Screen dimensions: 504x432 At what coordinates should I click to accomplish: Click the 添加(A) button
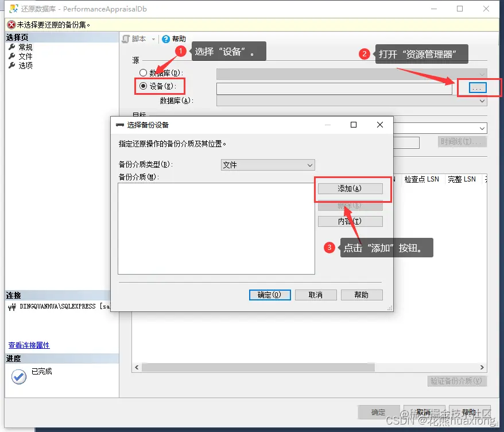click(350, 188)
